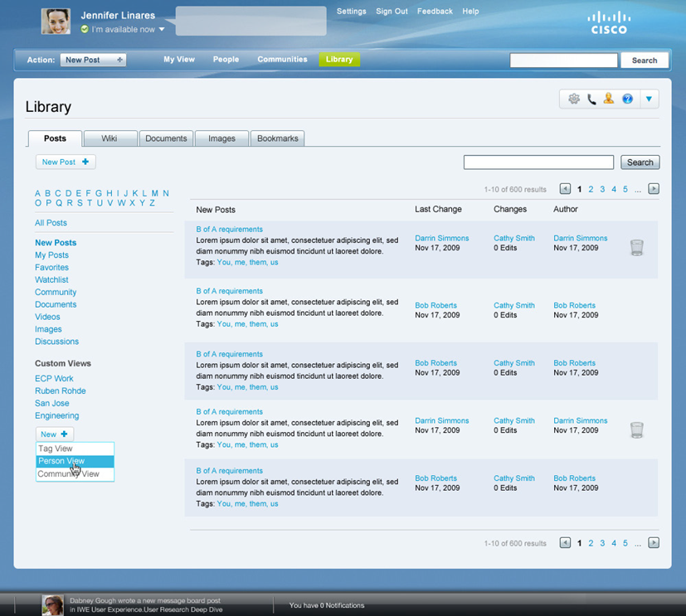Delete the first post using trash icon
This screenshot has width=686, height=616.
tap(636, 247)
